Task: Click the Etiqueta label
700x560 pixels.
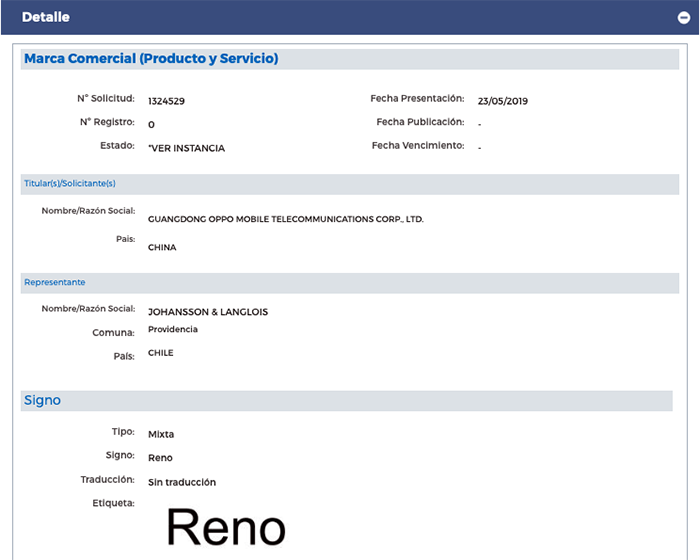Action: [x=113, y=503]
